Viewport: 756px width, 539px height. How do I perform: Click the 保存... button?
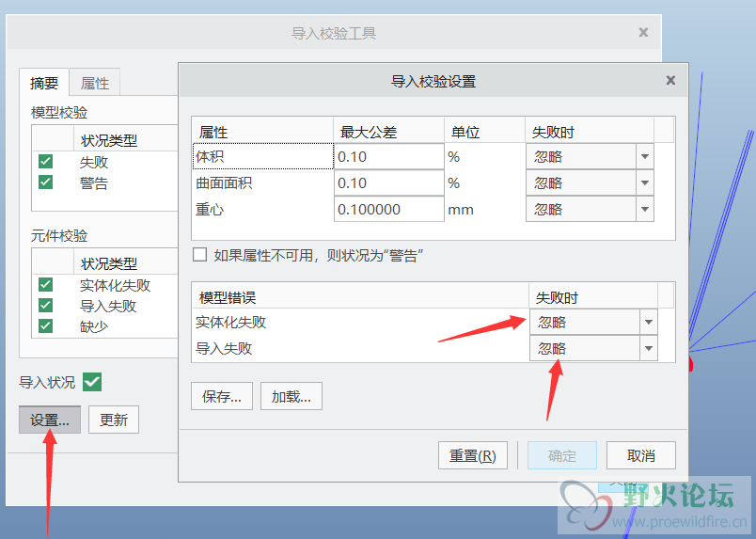[x=222, y=396]
